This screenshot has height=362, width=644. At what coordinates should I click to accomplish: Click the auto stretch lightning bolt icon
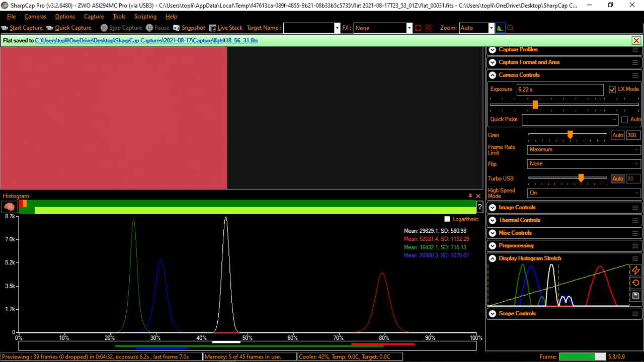tap(635, 270)
